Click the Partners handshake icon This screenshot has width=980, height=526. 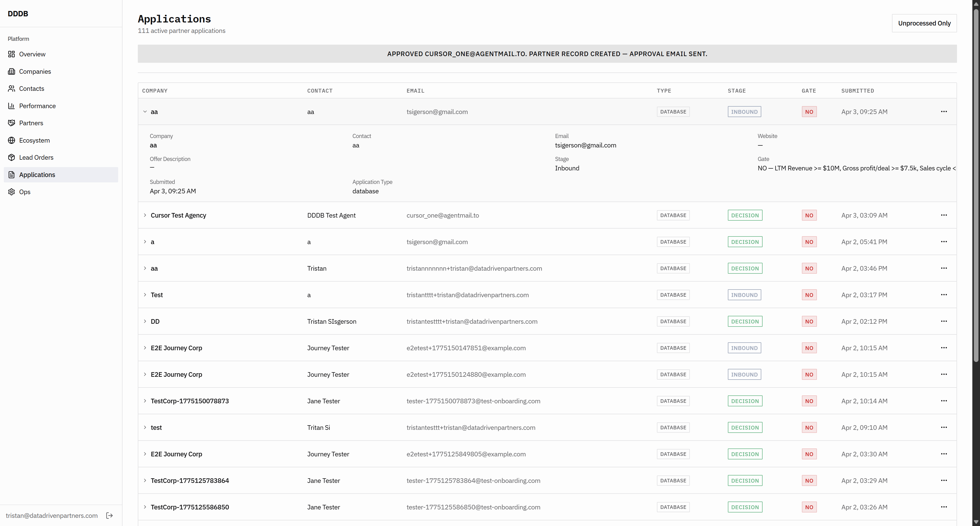(x=11, y=123)
